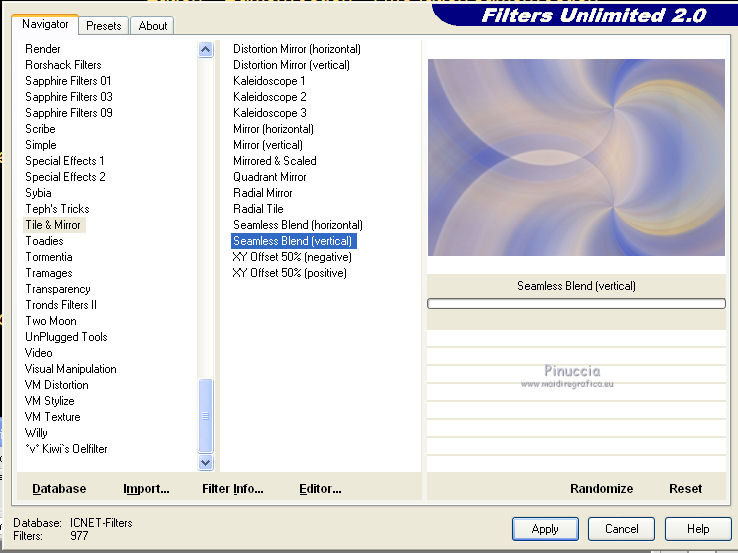Open Help
738x553 pixels.
pos(698,529)
